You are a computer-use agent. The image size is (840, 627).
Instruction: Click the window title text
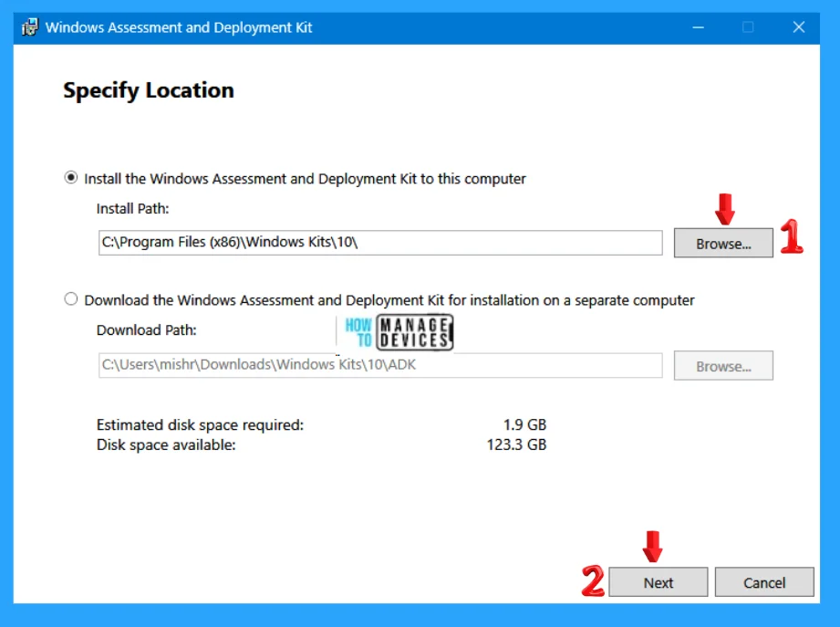(179, 27)
